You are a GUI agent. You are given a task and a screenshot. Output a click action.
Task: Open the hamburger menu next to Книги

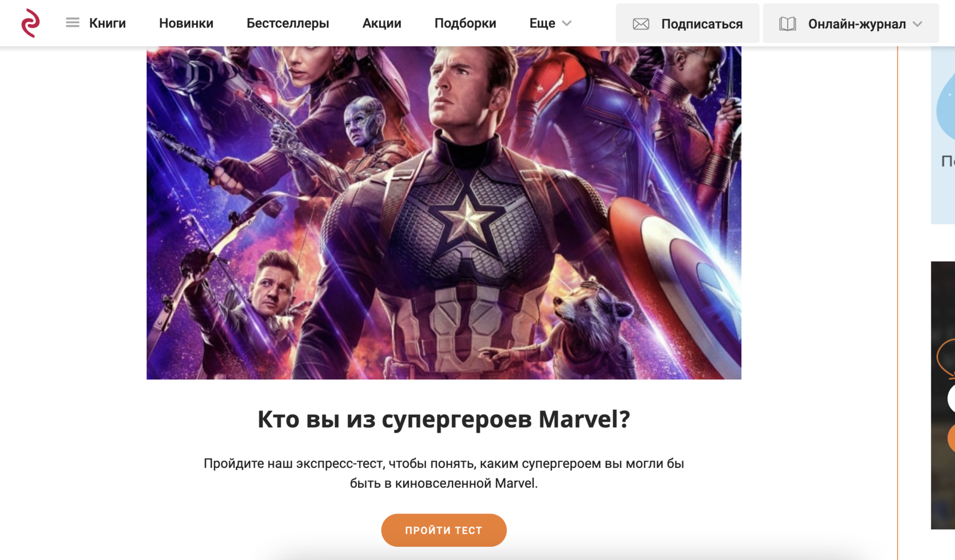coord(72,23)
